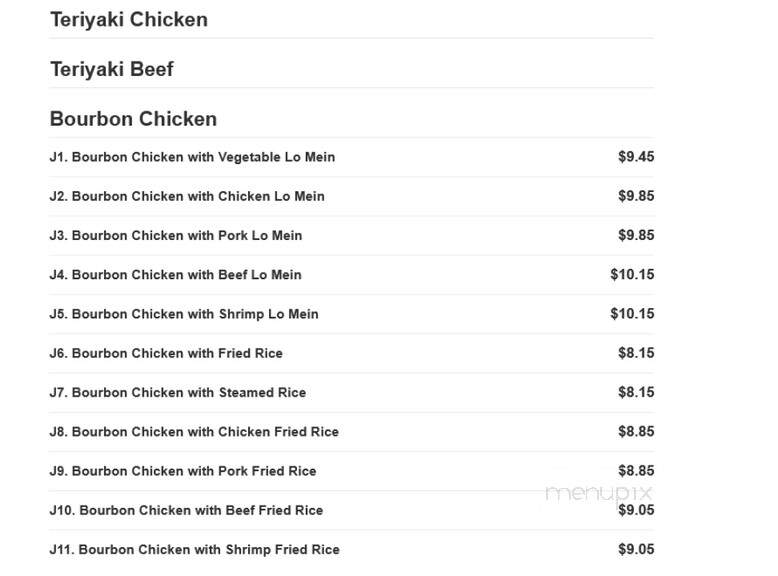Click the $8.15 price beside J7

(x=636, y=392)
